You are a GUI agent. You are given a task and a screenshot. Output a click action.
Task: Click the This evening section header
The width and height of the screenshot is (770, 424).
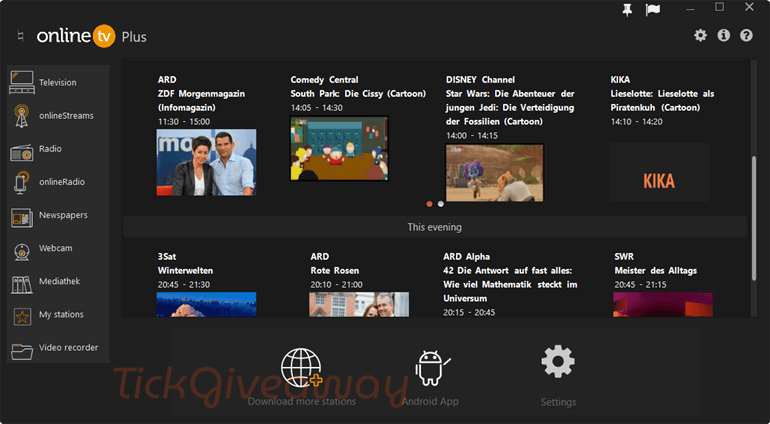click(435, 227)
